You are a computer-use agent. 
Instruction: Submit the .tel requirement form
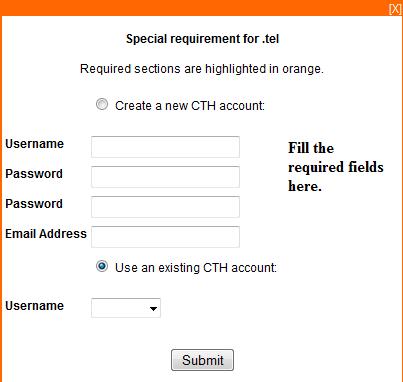(x=202, y=360)
